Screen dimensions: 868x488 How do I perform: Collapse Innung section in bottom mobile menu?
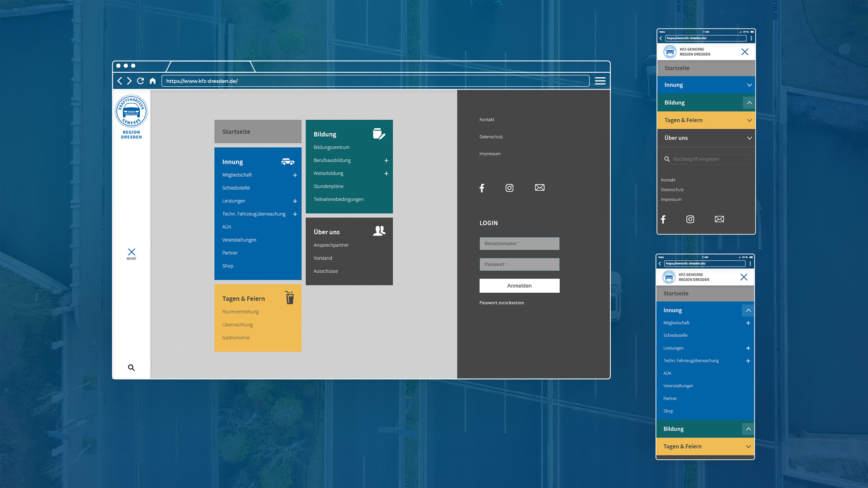pyautogui.click(x=748, y=310)
